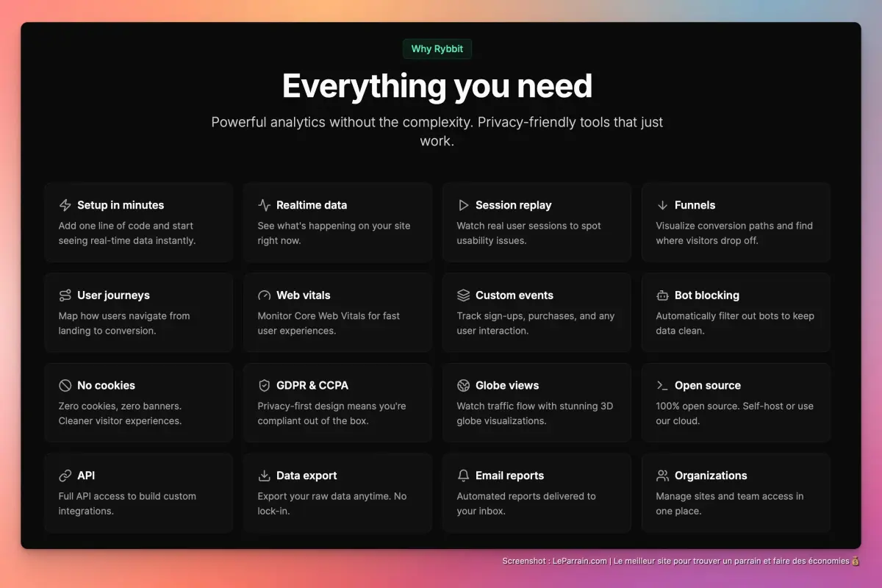Select the Open source heading
Screen dimensions: 882x588
pos(708,385)
